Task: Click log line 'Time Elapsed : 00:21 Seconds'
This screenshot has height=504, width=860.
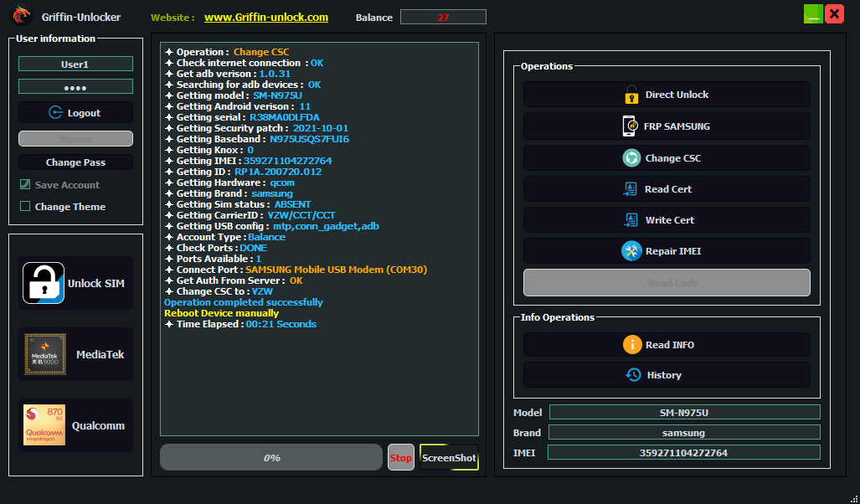Action: point(241,324)
